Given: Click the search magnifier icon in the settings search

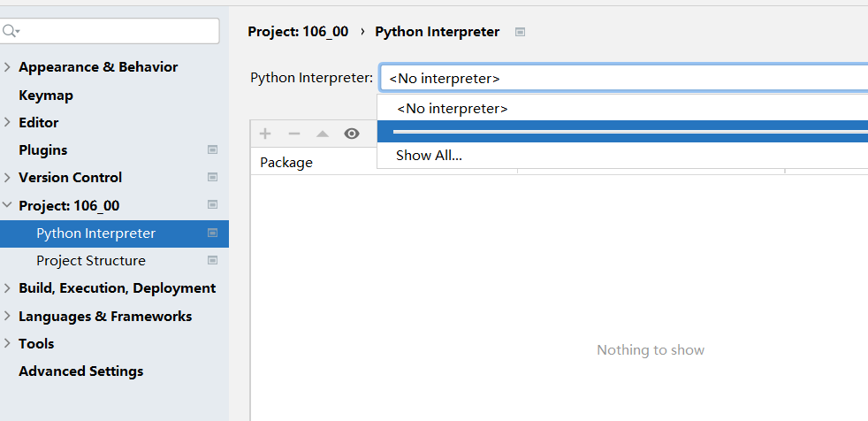Looking at the screenshot, I should (x=10, y=31).
